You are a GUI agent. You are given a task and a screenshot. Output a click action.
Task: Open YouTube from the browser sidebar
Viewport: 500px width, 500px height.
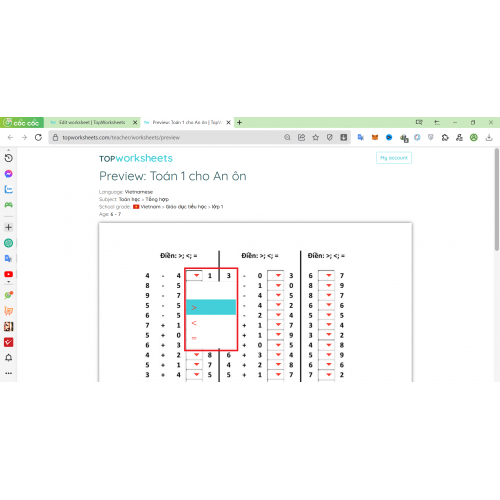click(x=9, y=274)
